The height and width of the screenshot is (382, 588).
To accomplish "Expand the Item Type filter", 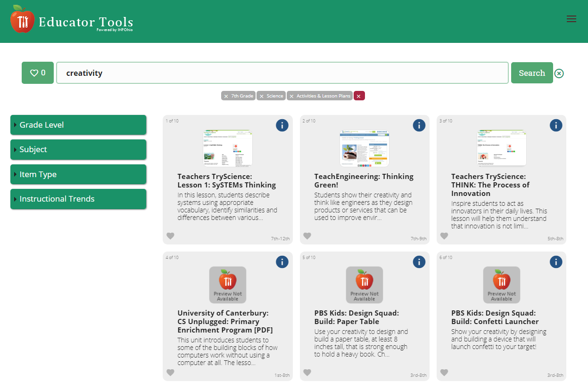I will (78, 174).
